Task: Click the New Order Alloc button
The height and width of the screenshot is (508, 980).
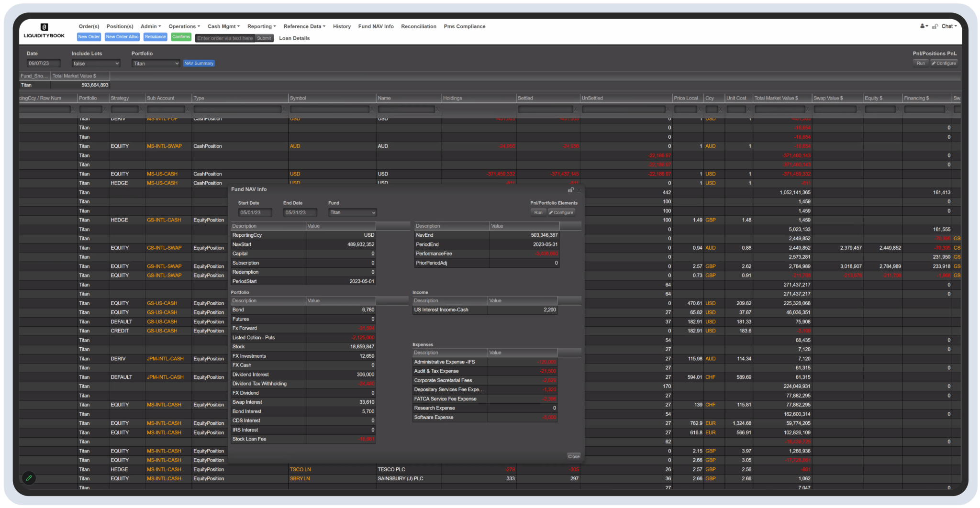Action: point(122,36)
